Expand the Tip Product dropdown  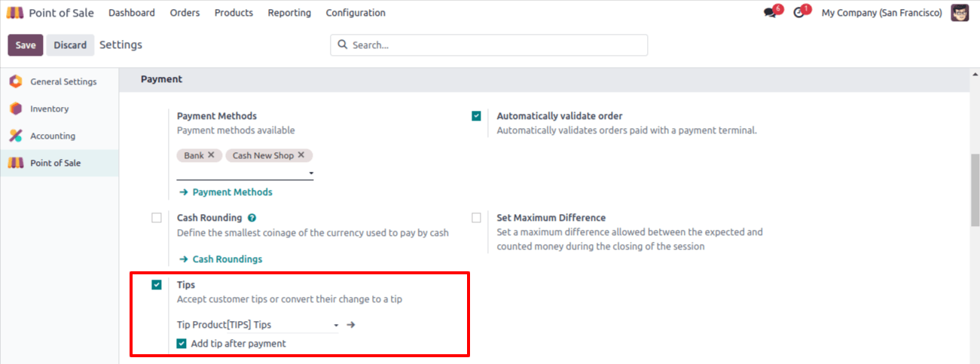pyautogui.click(x=297, y=325)
